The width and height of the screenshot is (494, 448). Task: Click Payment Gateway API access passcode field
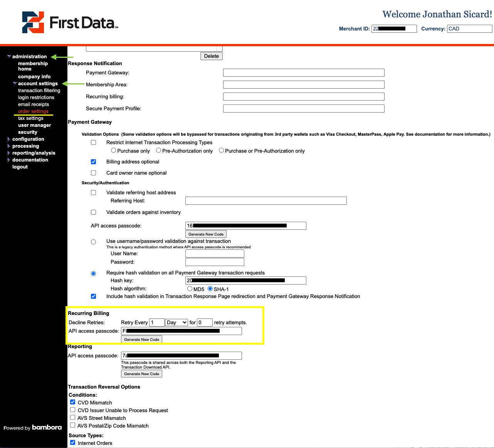(246, 226)
